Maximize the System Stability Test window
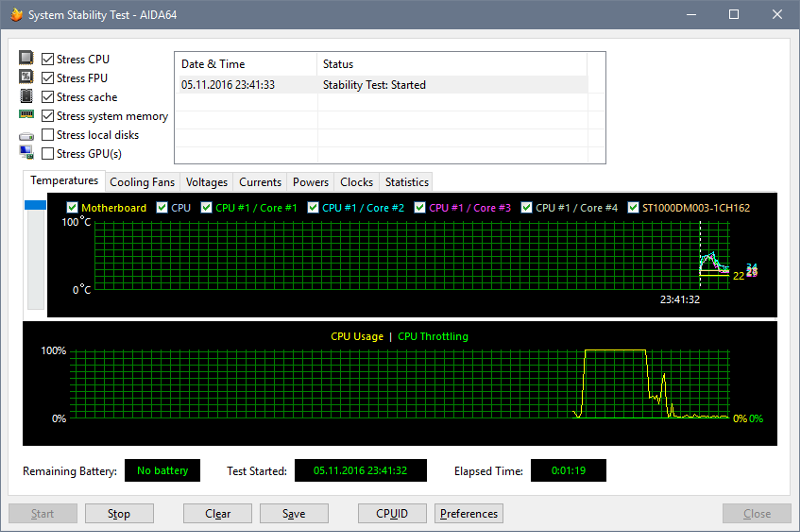 tap(734, 14)
